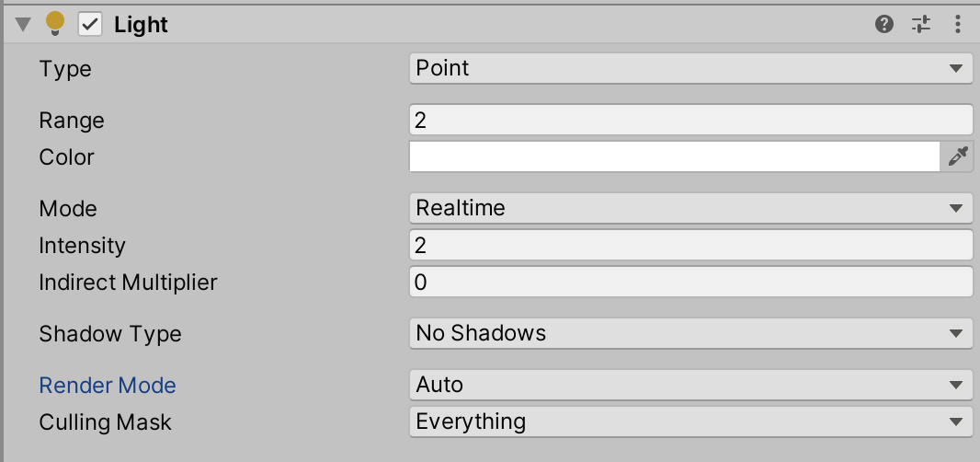This screenshot has width=980, height=462.
Task: Open the component presets sliders icon
Action: [x=921, y=25]
